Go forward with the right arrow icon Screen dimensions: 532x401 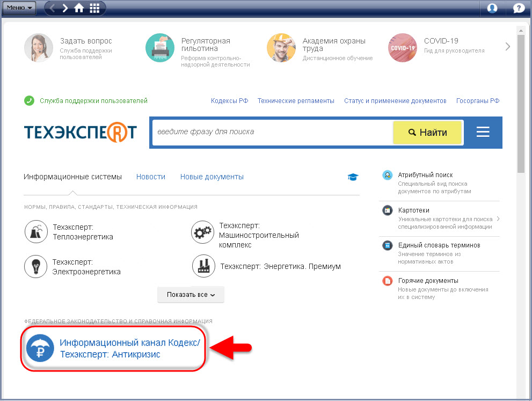click(65, 8)
